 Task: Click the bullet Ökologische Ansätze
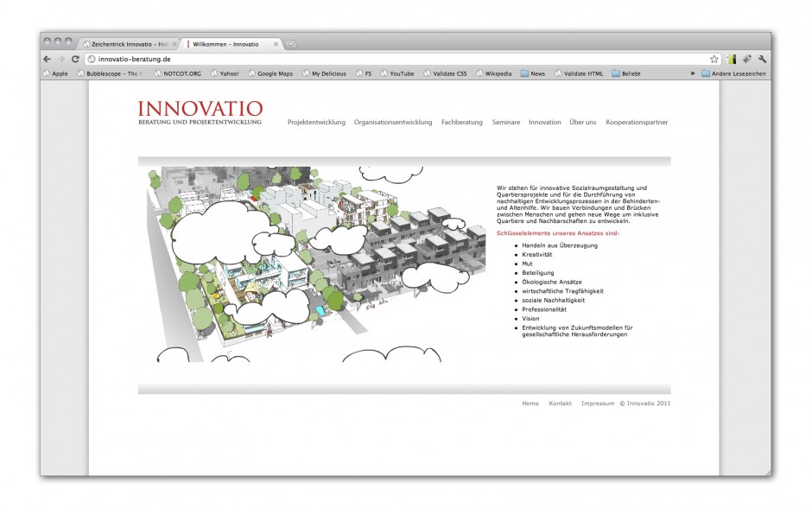[552, 283]
